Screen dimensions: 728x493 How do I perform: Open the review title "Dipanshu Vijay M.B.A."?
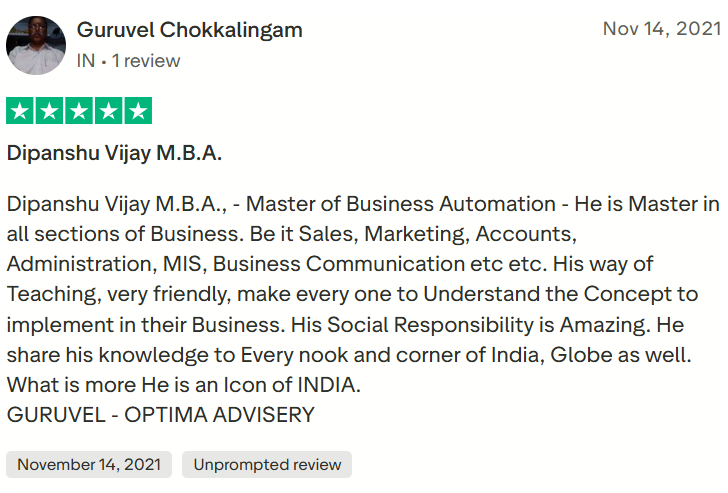tap(114, 153)
